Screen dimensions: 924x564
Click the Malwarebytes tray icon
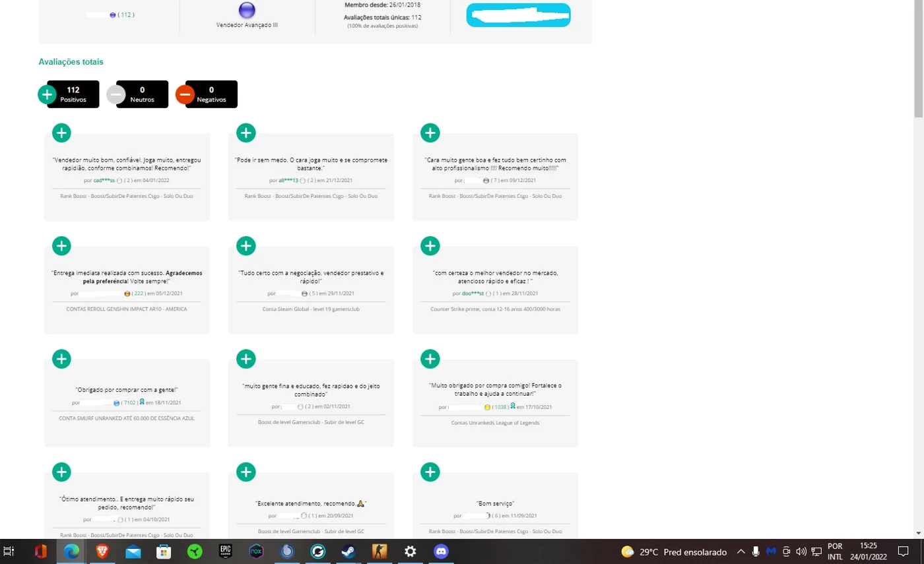coord(770,551)
